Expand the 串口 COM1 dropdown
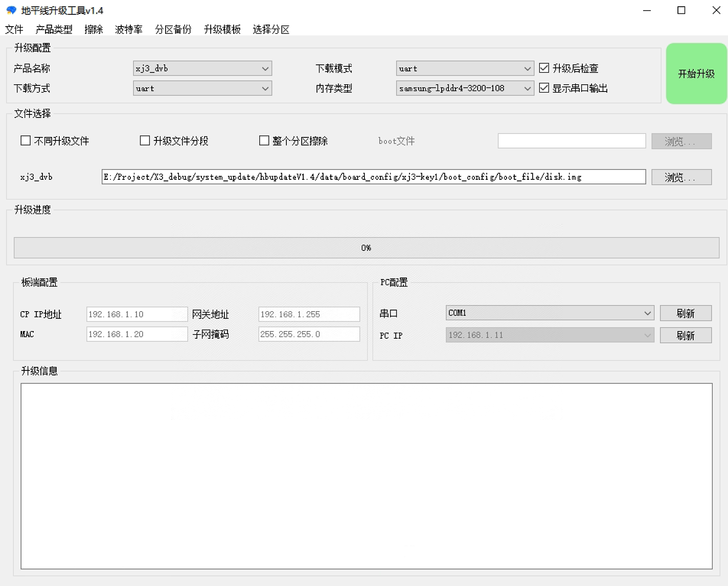Screen dimensions: 728x586 pyautogui.click(x=550, y=313)
